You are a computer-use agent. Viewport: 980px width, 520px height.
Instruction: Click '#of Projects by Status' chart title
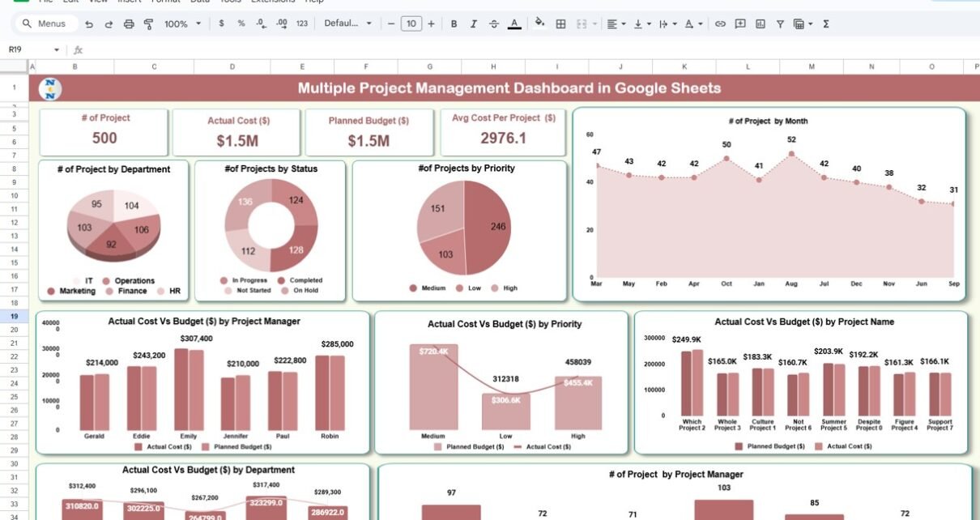[271, 168]
